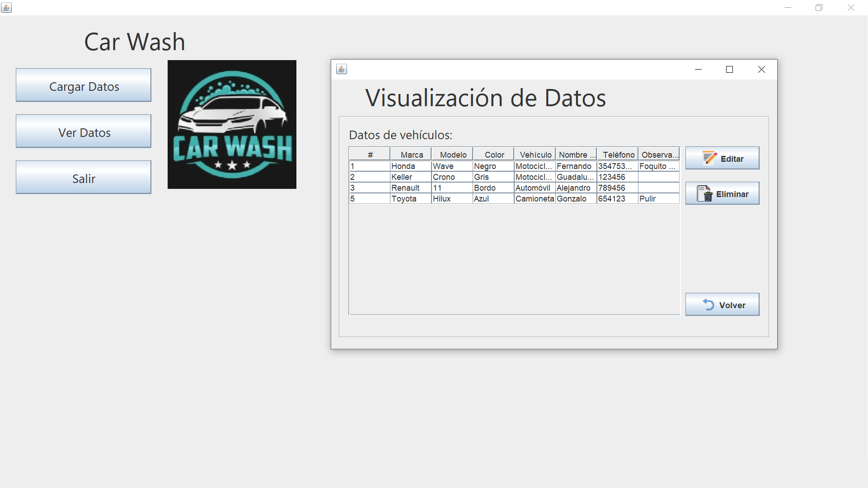
Task: Click the Editar button
Action: pos(722,158)
